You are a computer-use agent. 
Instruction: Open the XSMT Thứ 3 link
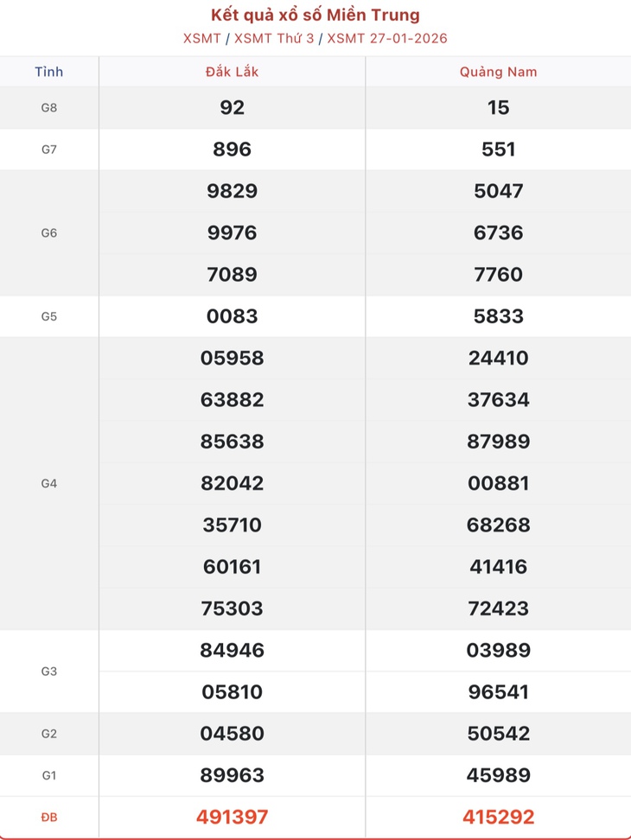point(274,39)
